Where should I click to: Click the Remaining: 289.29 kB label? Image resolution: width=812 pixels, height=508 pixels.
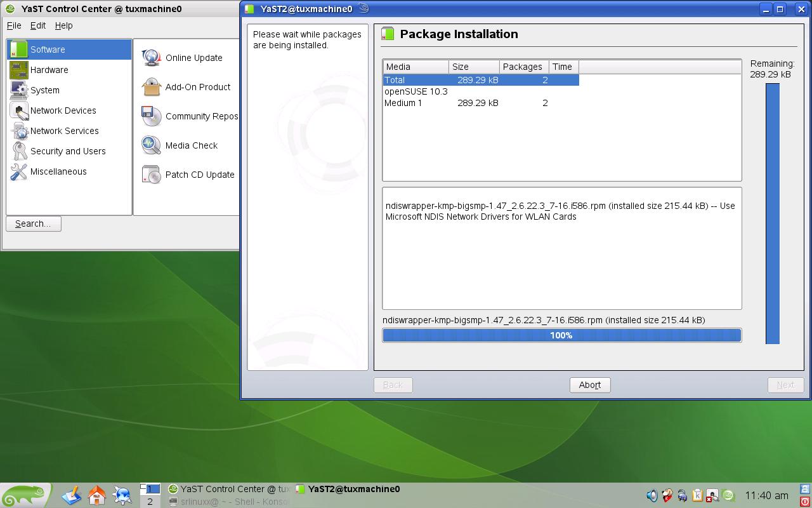pos(772,69)
